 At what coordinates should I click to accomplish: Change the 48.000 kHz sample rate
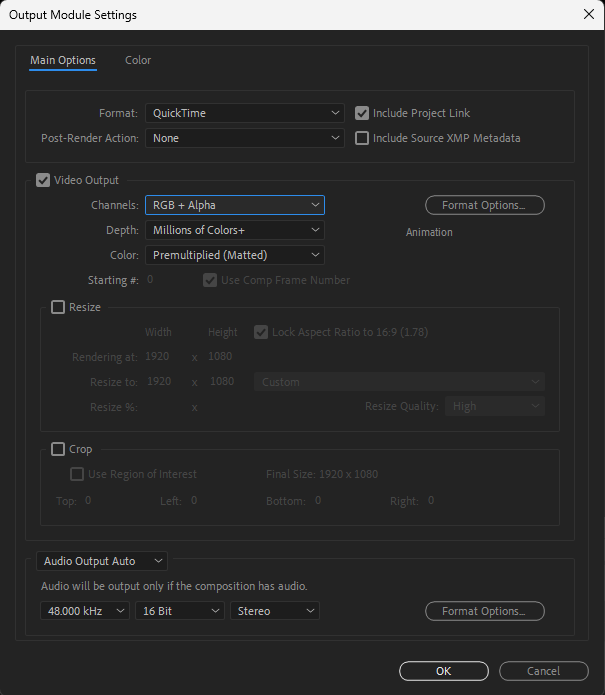coord(85,610)
